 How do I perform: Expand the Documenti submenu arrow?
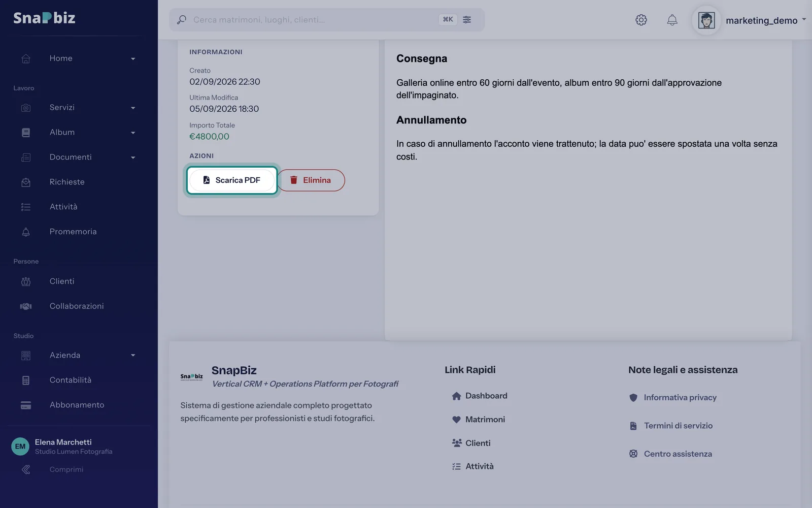(x=133, y=157)
